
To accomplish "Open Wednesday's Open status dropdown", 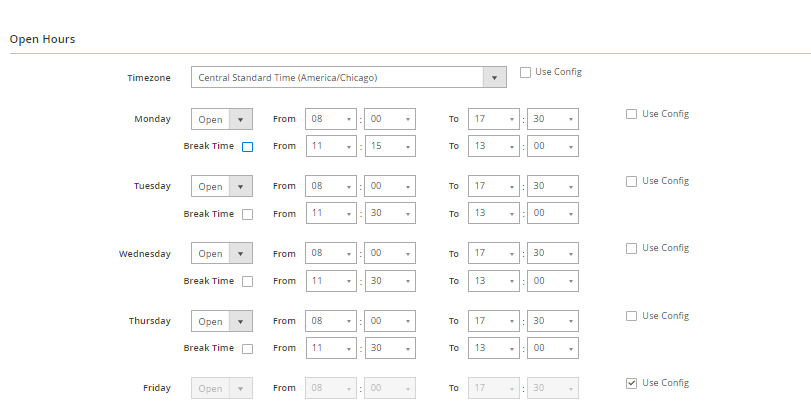I will coord(221,254).
